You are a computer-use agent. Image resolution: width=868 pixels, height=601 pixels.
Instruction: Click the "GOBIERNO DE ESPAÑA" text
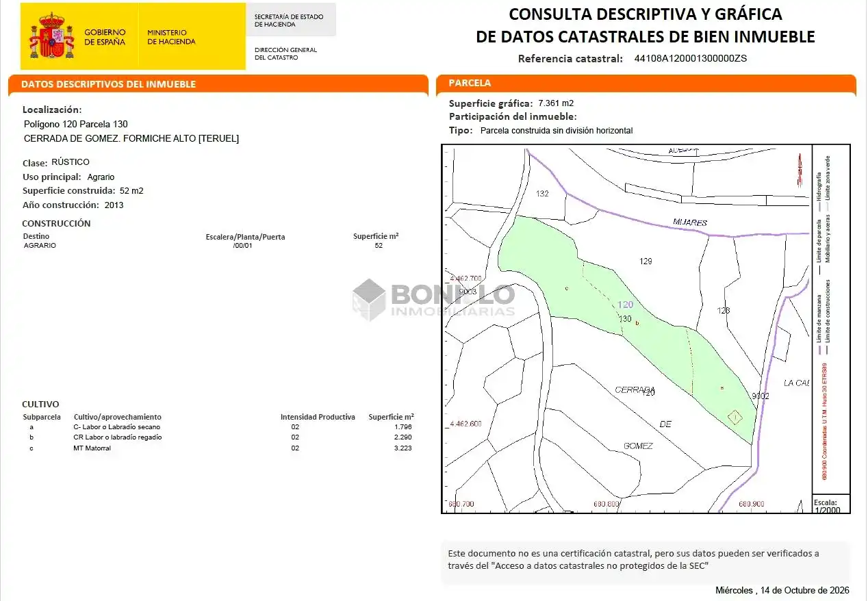click(x=105, y=37)
